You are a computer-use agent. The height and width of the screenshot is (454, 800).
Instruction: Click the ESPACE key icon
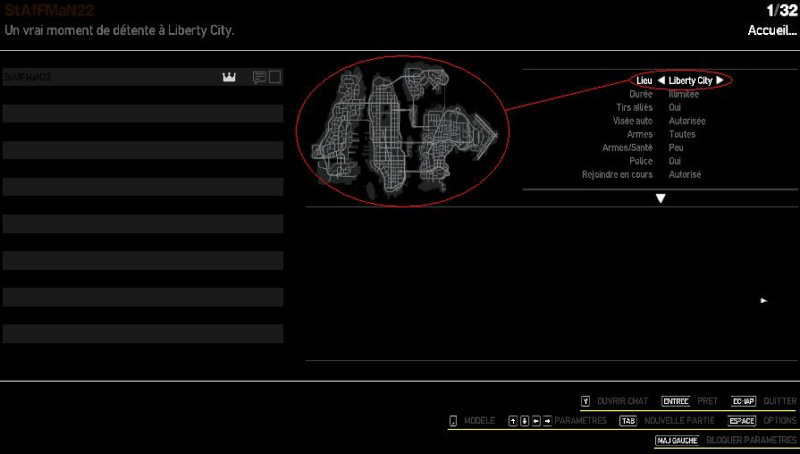click(741, 421)
